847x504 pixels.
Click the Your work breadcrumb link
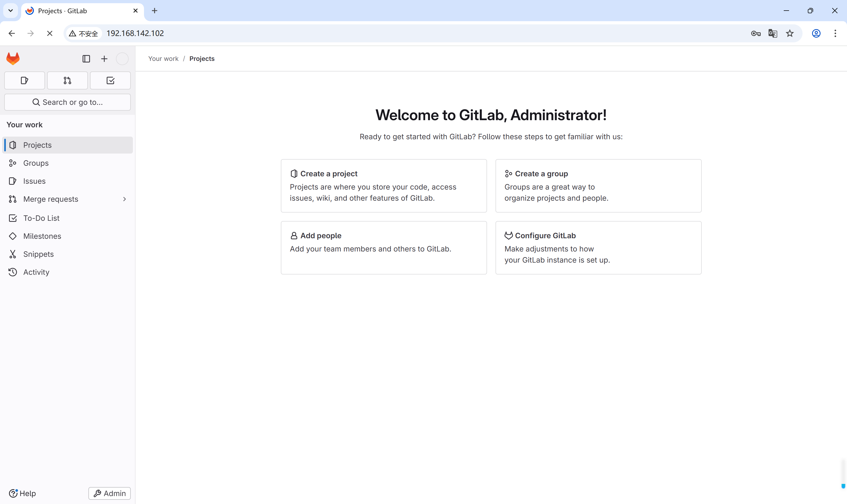click(163, 59)
